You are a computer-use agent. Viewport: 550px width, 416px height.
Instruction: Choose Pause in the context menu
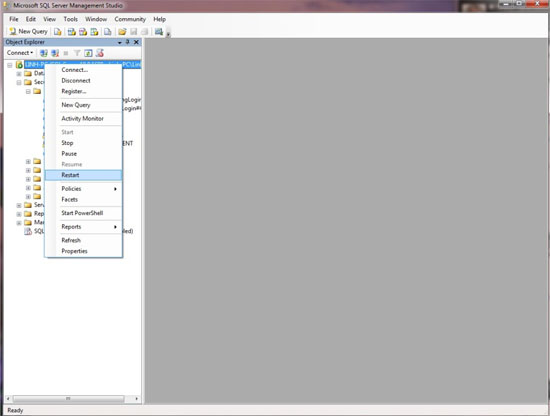83,154
